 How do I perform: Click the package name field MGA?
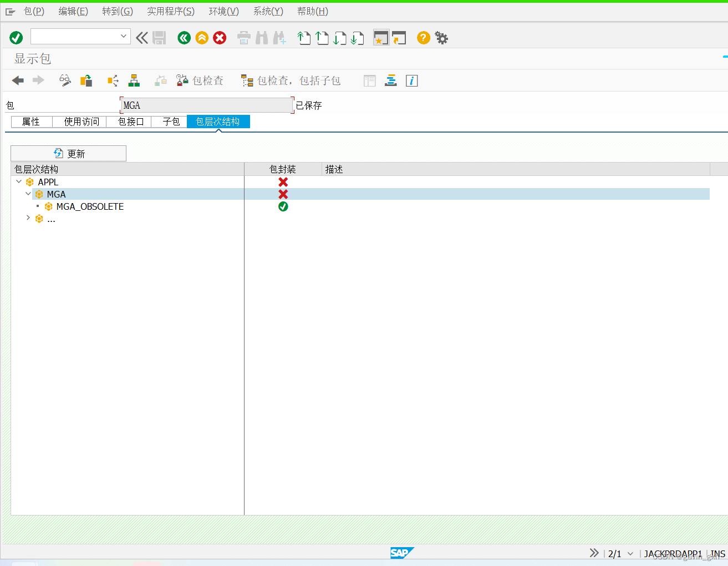click(207, 105)
